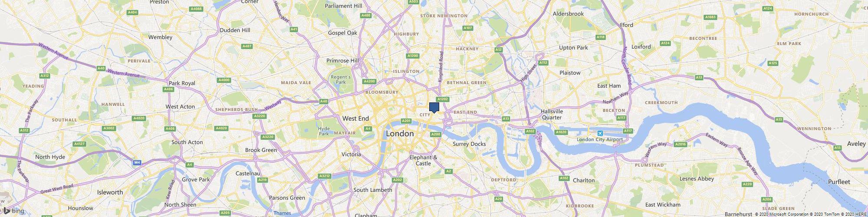Select the West End label
The height and width of the screenshot is (217, 868).
tap(355, 118)
